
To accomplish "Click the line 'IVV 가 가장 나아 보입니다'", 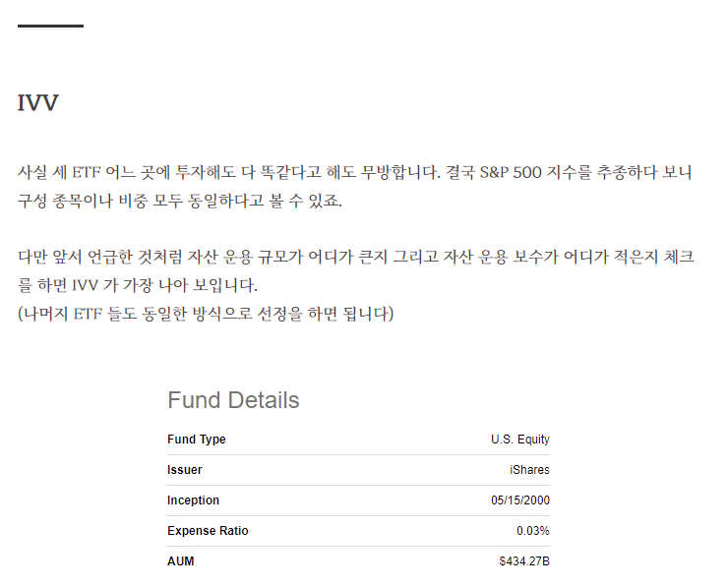I will click(138, 285).
